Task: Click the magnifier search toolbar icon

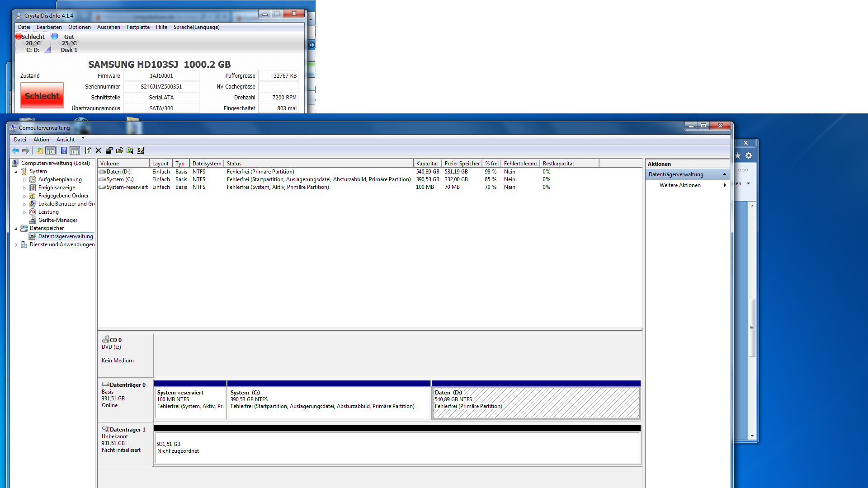Action: click(130, 150)
